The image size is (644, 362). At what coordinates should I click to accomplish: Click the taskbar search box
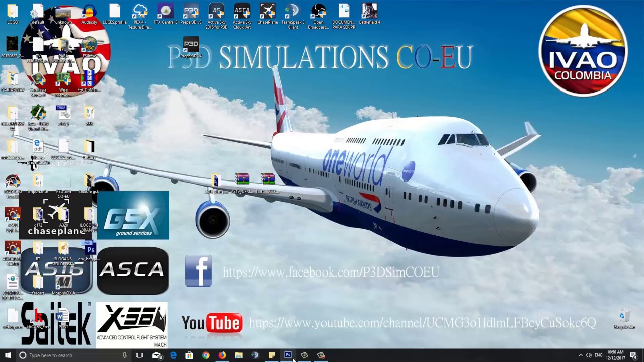coord(73,355)
